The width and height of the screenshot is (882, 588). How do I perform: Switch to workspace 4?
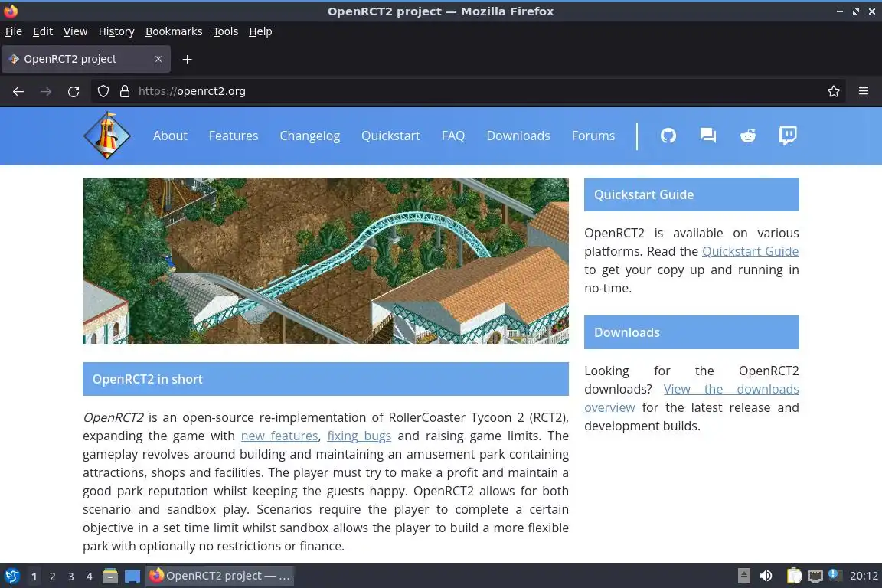[90, 577]
